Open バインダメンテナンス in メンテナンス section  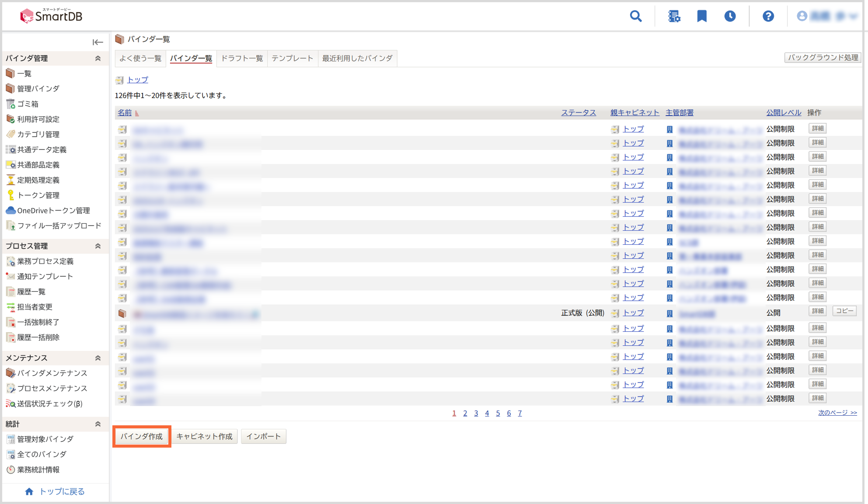click(51, 373)
